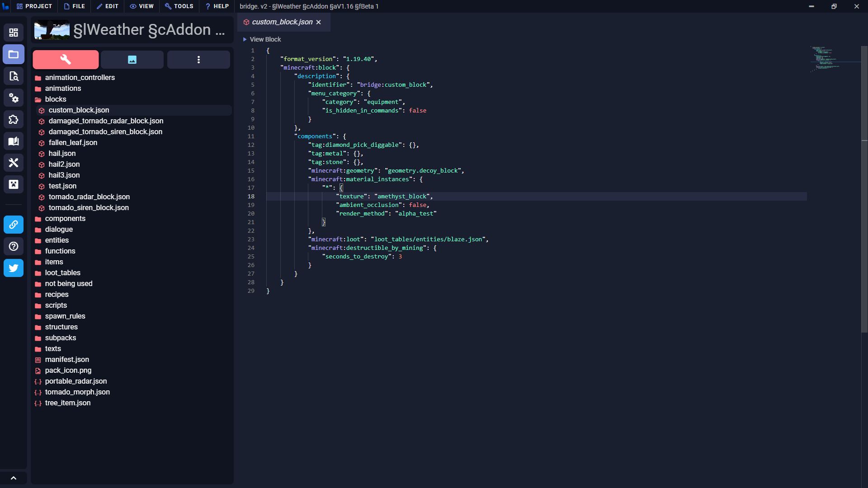868x488 pixels.
Task: Click the editor vertical scrollbar
Action: (x=864, y=190)
